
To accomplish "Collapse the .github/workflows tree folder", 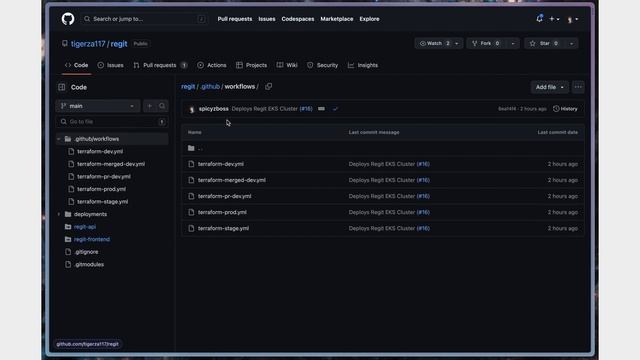I will 58,139.
